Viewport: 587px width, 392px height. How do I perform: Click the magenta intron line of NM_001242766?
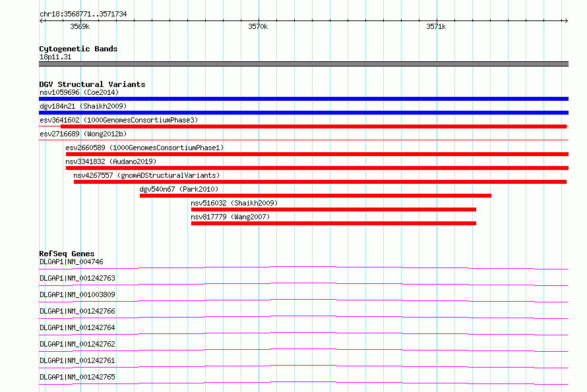(x=303, y=317)
